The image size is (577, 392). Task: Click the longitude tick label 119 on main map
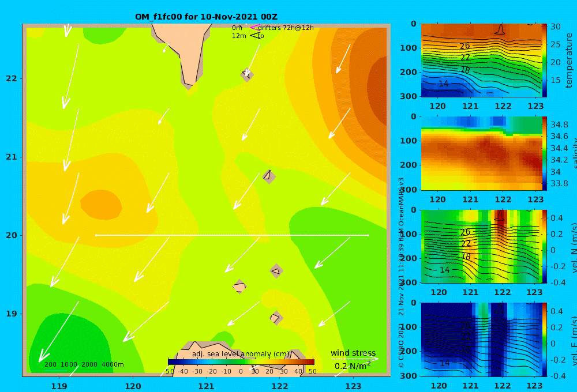(x=59, y=386)
